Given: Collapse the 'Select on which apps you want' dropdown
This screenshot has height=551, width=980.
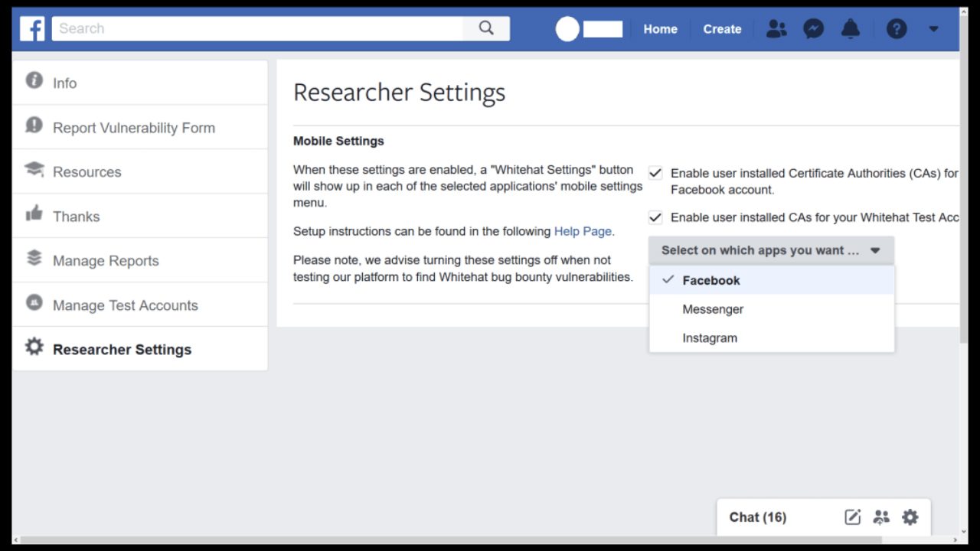Looking at the screenshot, I should [x=771, y=250].
